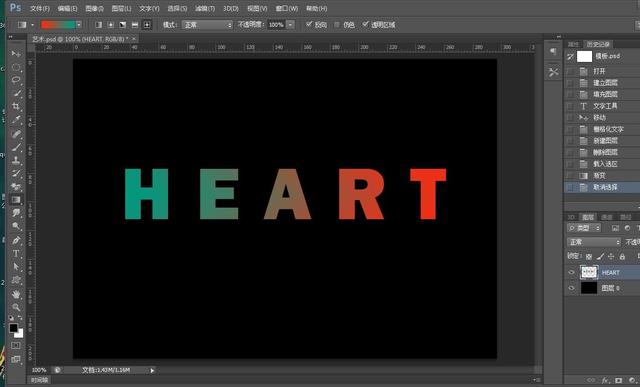Open the 窗口(W) menu
This screenshot has height=387, width=640.
tap(287, 8)
